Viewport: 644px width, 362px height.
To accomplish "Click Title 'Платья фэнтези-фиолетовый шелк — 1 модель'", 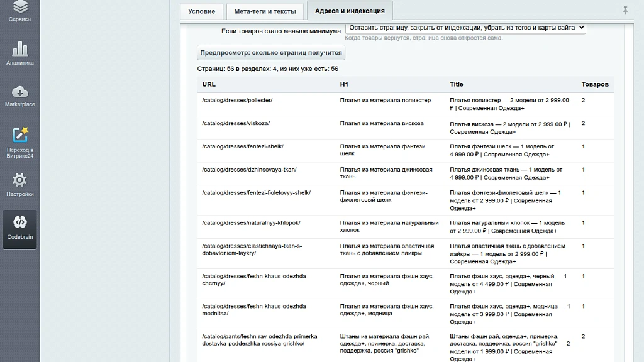I will (x=505, y=200).
